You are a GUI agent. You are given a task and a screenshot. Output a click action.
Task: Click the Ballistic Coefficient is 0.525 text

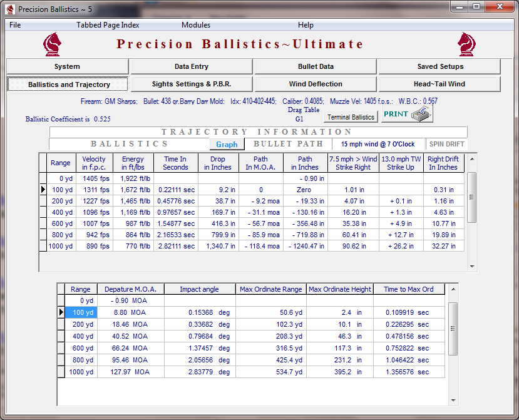coord(68,119)
